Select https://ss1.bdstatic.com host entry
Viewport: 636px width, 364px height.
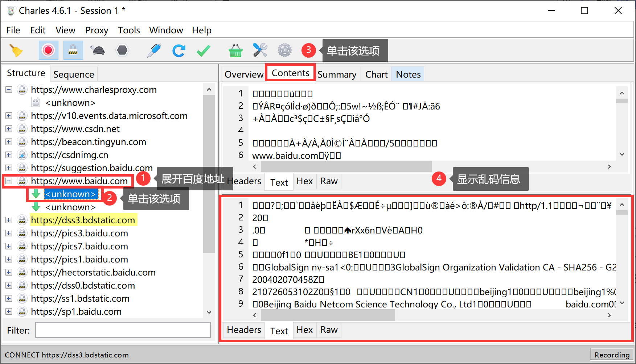coord(80,298)
